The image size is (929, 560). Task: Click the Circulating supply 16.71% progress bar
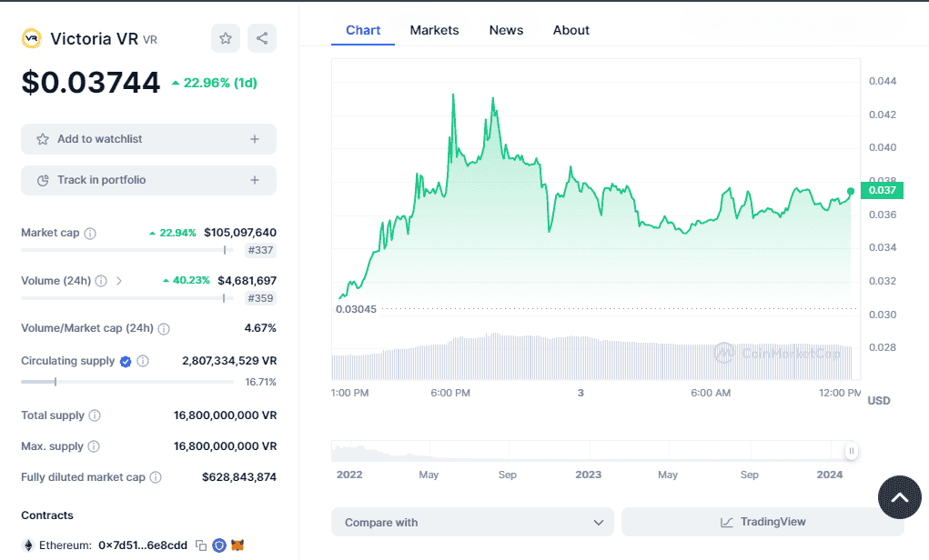tap(127, 382)
